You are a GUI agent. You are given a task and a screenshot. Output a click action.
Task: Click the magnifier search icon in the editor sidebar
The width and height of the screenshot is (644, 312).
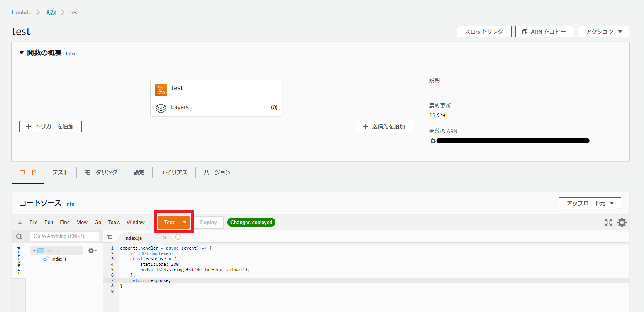[x=19, y=236]
